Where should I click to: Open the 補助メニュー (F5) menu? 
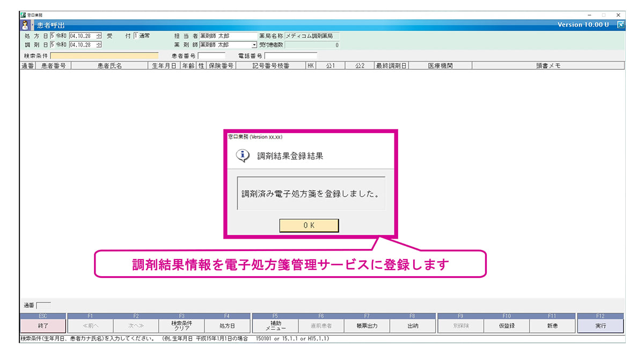tap(275, 326)
